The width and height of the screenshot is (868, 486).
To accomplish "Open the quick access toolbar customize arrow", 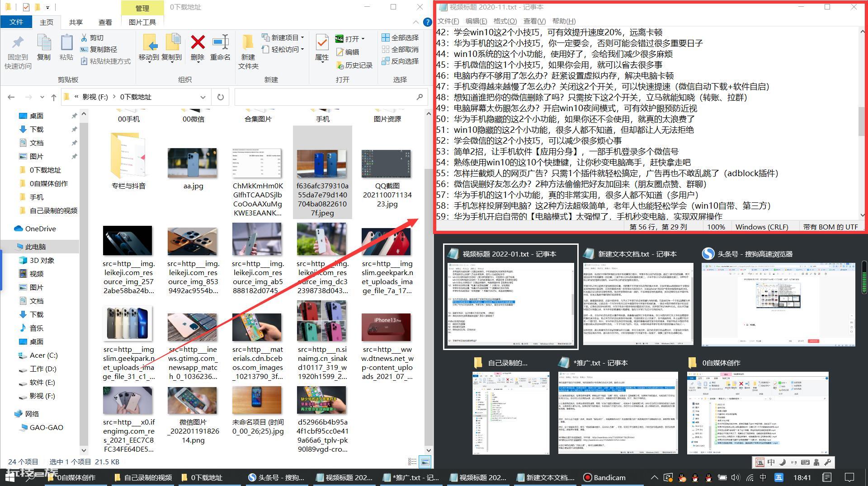I will (48, 7).
